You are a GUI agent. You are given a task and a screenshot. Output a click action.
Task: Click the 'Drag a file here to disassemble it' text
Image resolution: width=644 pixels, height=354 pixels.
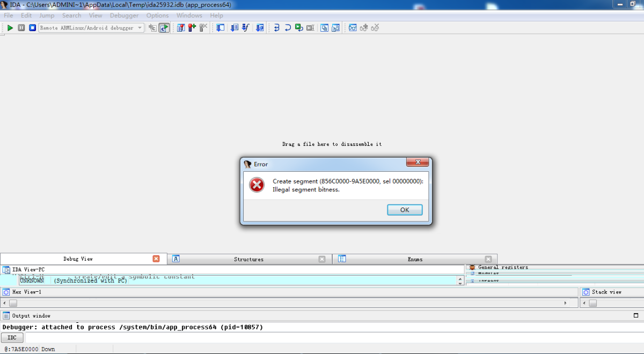click(x=332, y=144)
